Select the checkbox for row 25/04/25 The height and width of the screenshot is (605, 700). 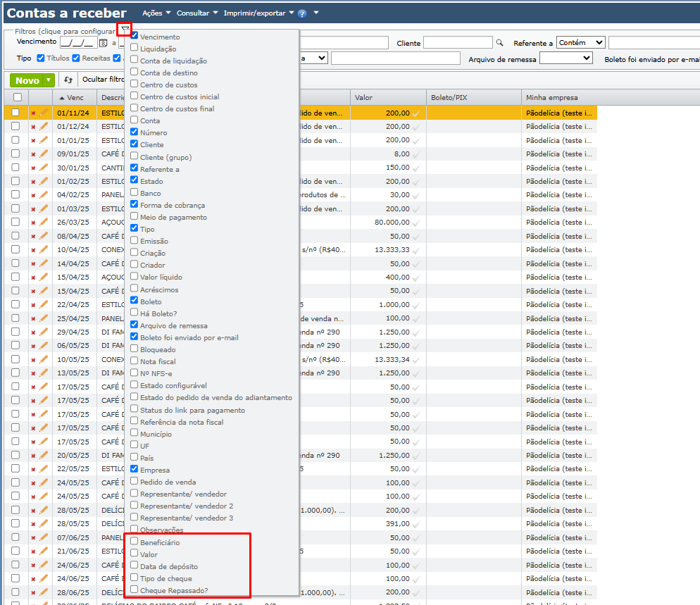click(x=15, y=318)
